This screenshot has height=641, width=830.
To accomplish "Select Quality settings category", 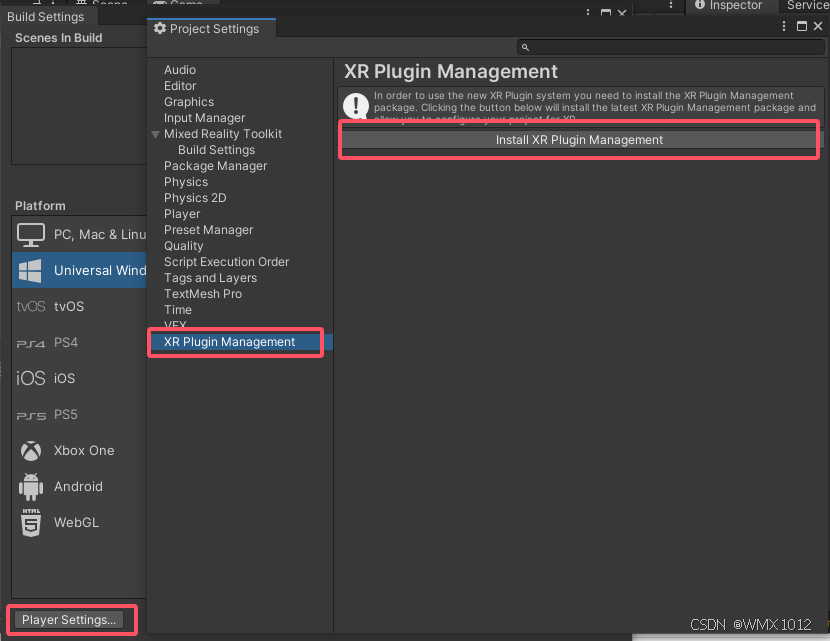I will coord(184,246).
